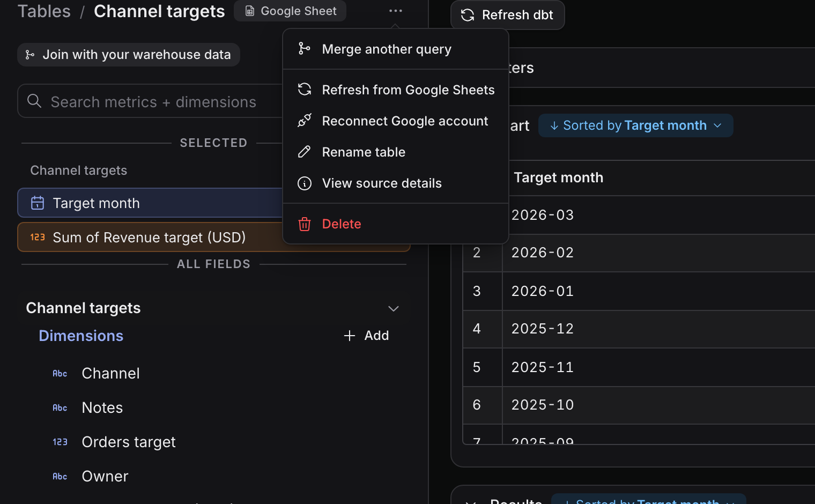Screen dimensions: 815x504
Task: Click the Target month column header
Action: (x=558, y=177)
